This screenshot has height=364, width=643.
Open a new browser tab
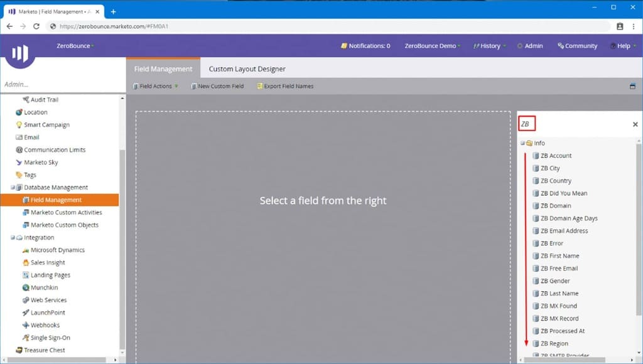113,12
